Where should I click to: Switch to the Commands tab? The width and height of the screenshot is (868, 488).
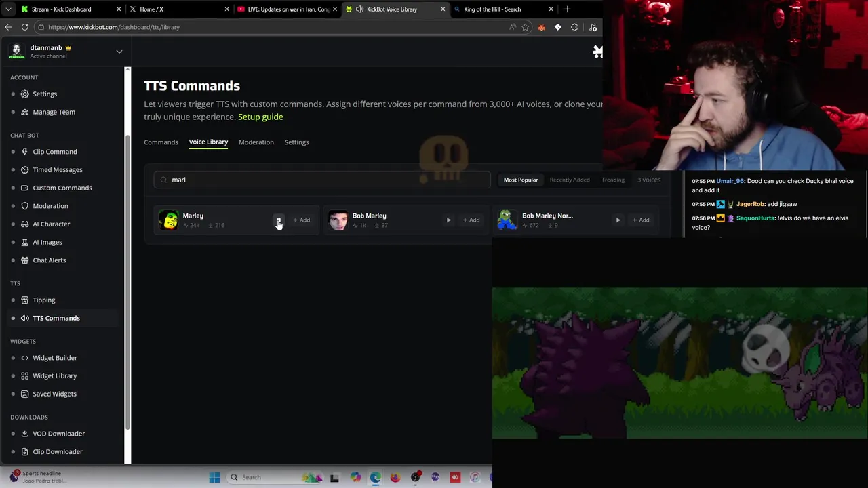click(161, 142)
